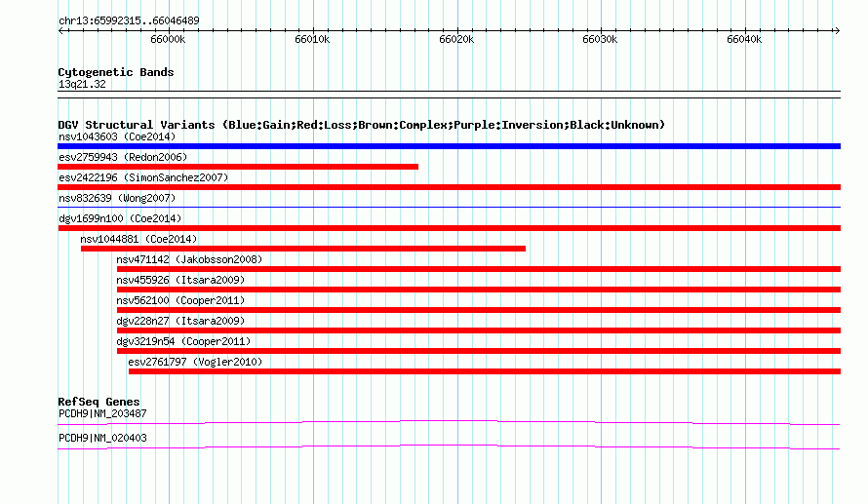The height and width of the screenshot is (504, 868).
Task: Click the 13q21.32 band label
Action: (82, 84)
